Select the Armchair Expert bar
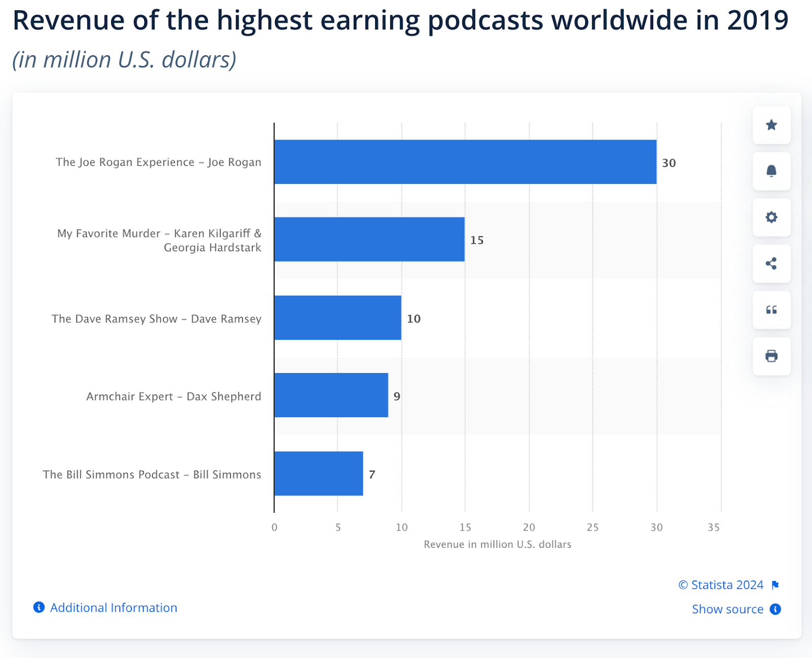This screenshot has width=812, height=658. click(x=330, y=397)
